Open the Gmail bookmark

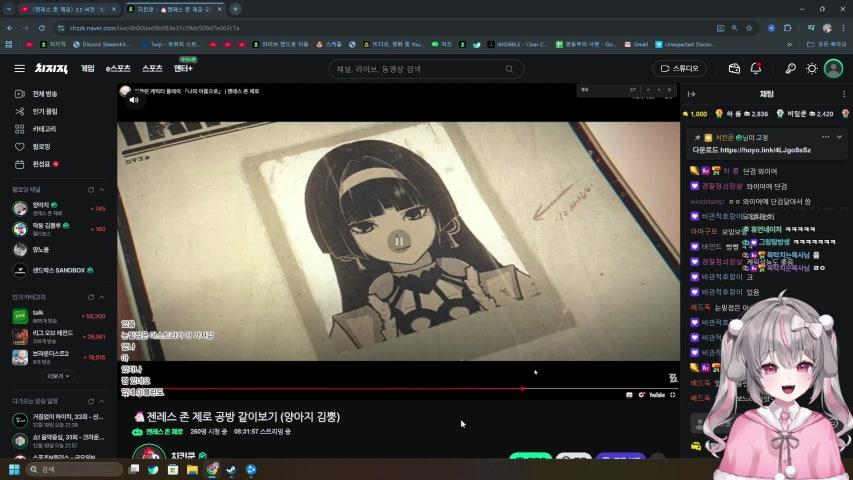click(x=636, y=45)
